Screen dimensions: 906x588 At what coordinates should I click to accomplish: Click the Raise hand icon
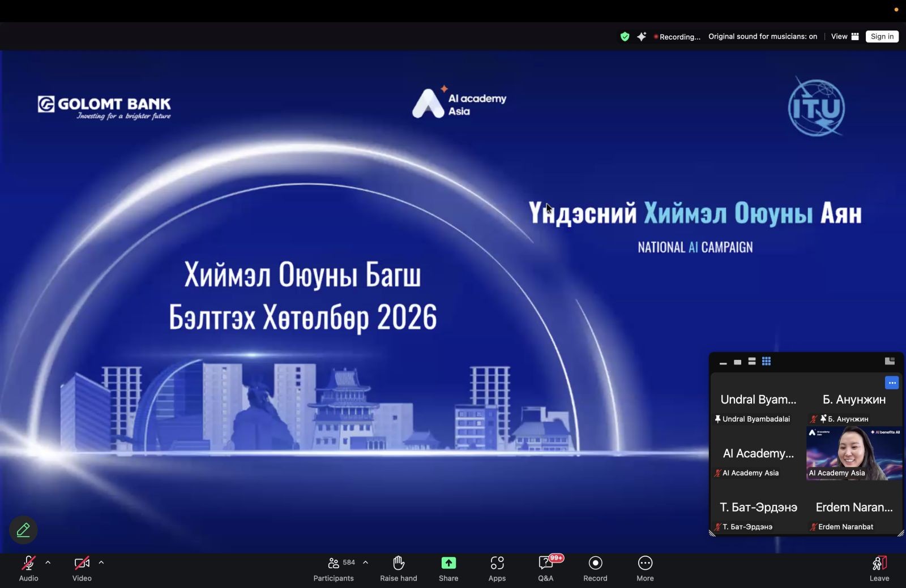(399, 563)
